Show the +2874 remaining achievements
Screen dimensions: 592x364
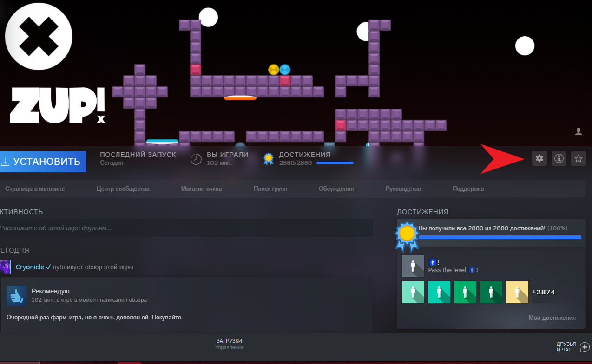pyautogui.click(x=543, y=292)
